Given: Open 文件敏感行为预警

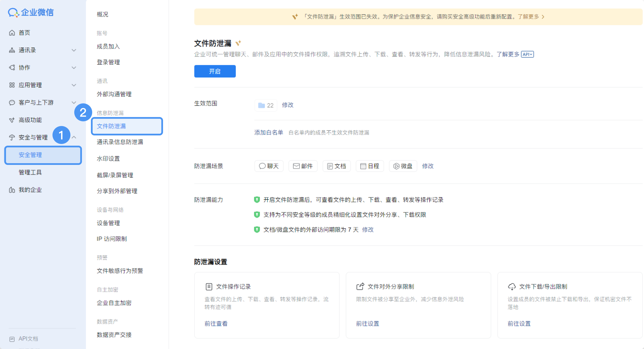Looking at the screenshot, I should coord(120,271).
